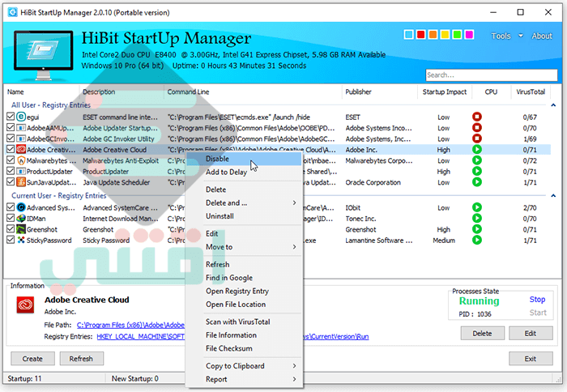Screen dimensions: 567x392
Task: Click the egui ESET app icon
Action: click(21, 117)
